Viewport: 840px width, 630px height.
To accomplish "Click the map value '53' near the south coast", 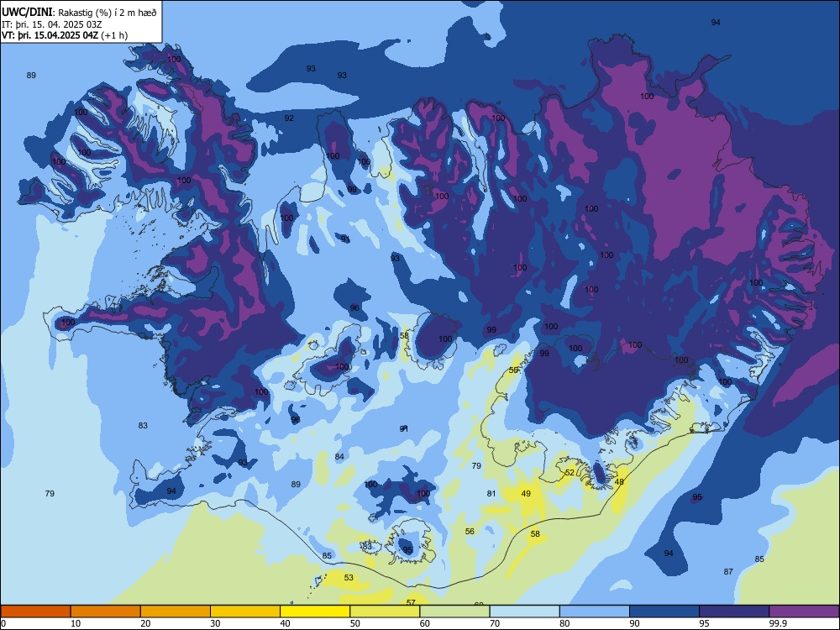I will point(349,578).
